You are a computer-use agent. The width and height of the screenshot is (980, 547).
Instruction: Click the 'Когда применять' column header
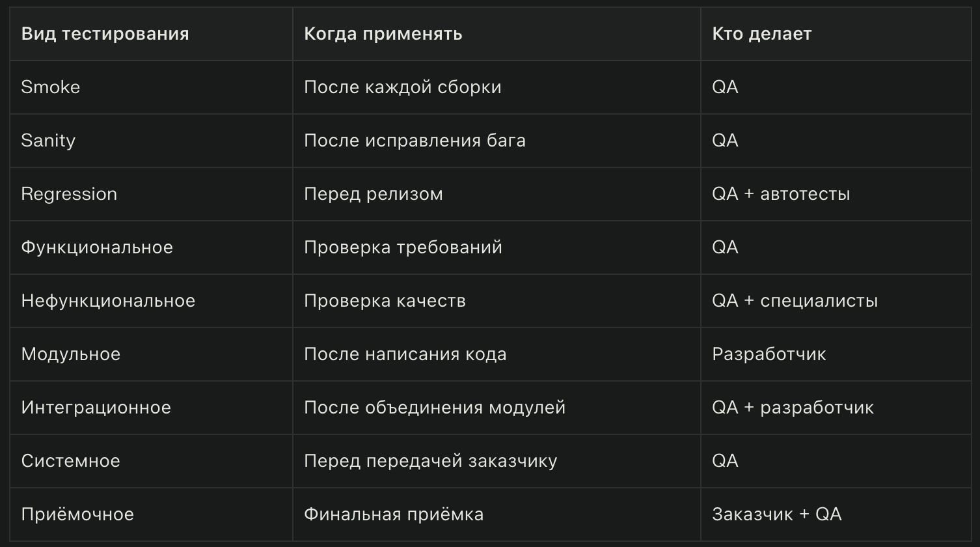497,34
